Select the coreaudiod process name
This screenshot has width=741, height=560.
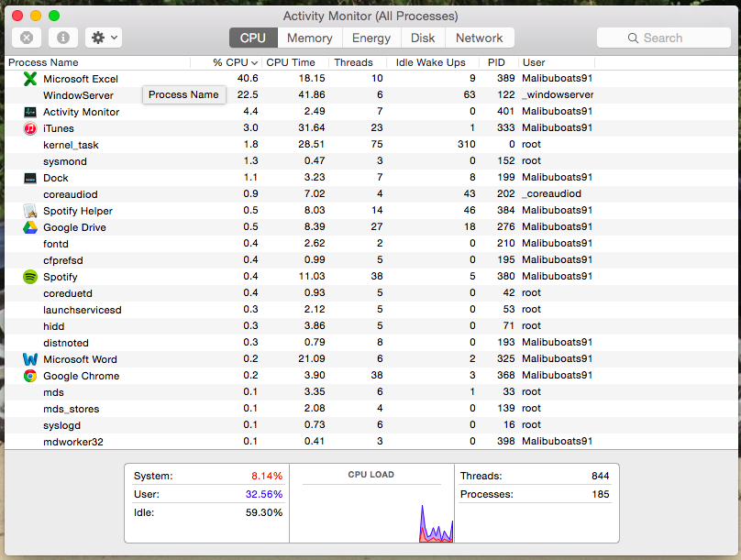[x=71, y=194]
